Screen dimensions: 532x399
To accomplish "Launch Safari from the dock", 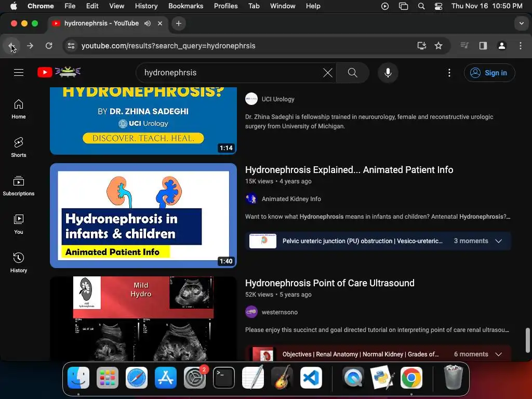I will [x=137, y=378].
